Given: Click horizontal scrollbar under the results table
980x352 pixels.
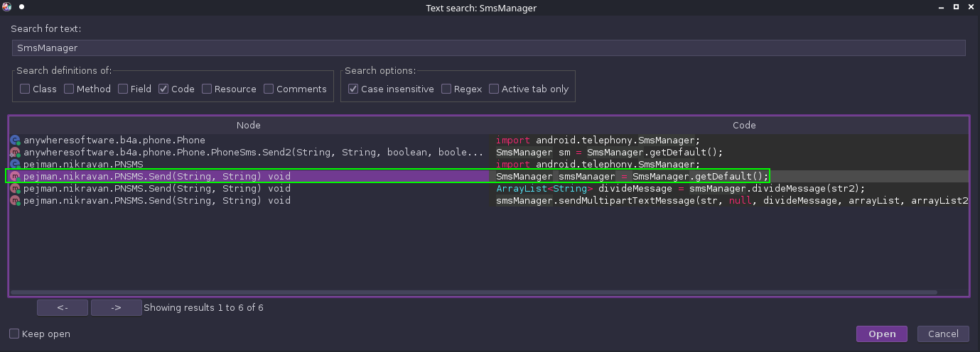Looking at the screenshot, I should [x=474, y=292].
